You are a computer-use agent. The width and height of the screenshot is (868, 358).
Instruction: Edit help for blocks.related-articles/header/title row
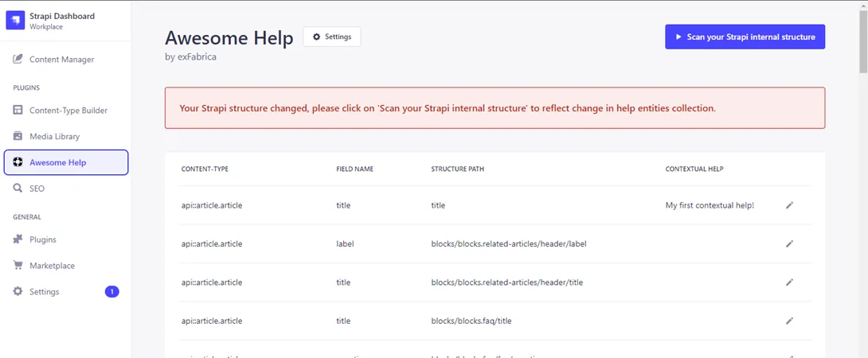tap(789, 282)
